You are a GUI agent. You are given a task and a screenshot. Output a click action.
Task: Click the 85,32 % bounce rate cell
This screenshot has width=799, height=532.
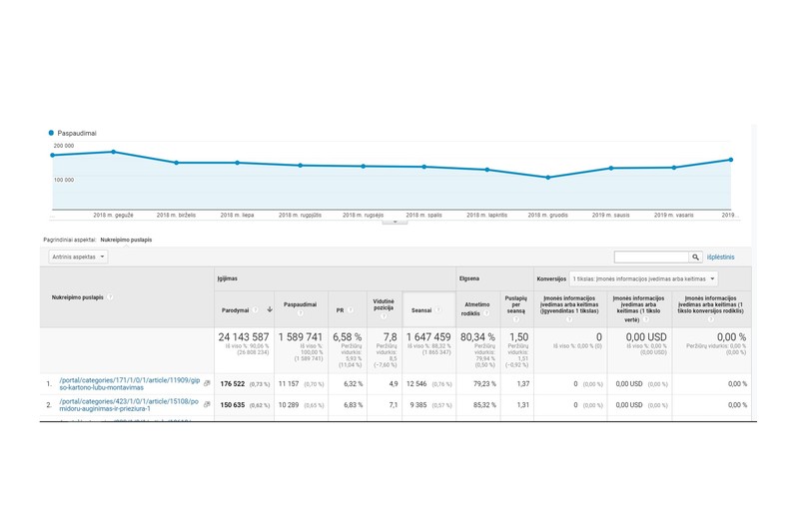[x=484, y=405]
